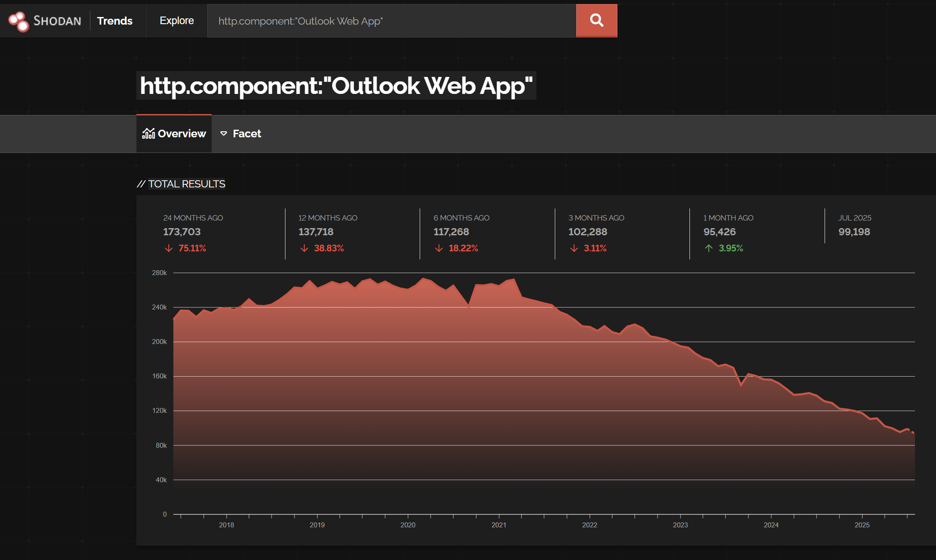Click the down arrow beside 75.11%
936x560 pixels.
169,248
